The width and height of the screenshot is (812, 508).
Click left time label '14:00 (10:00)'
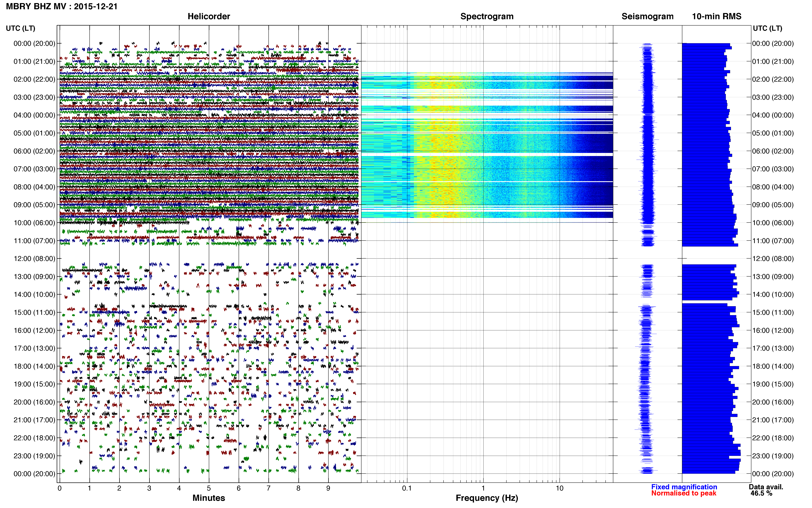pyautogui.click(x=34, y=294)
